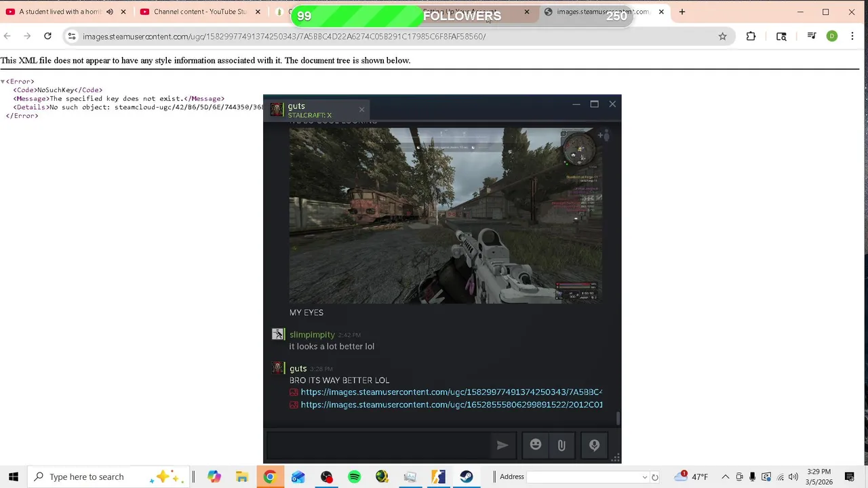
Task: View site information icon in address bar
Action: coord(72,36)
